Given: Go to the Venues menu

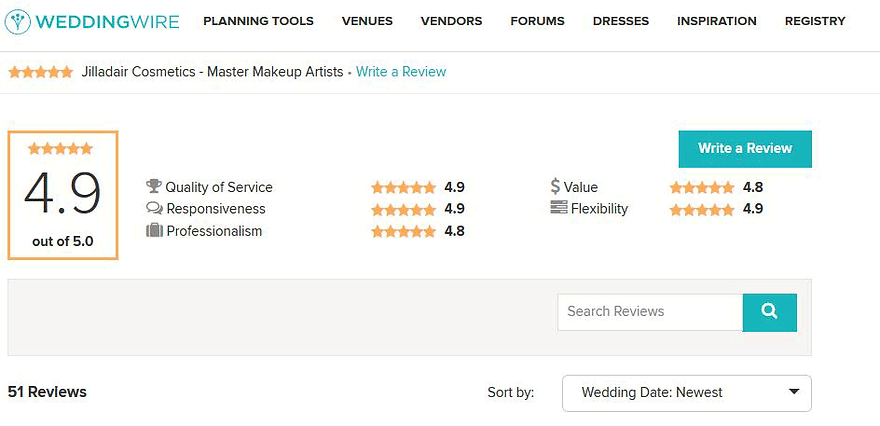Looking at the screenshot, I should click(367, 21).
